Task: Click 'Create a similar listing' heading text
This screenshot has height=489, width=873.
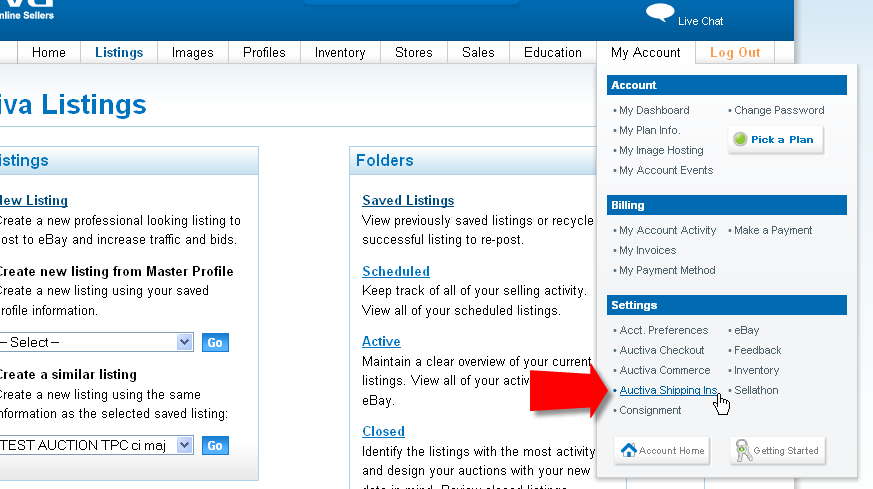Action: point(68,374)
